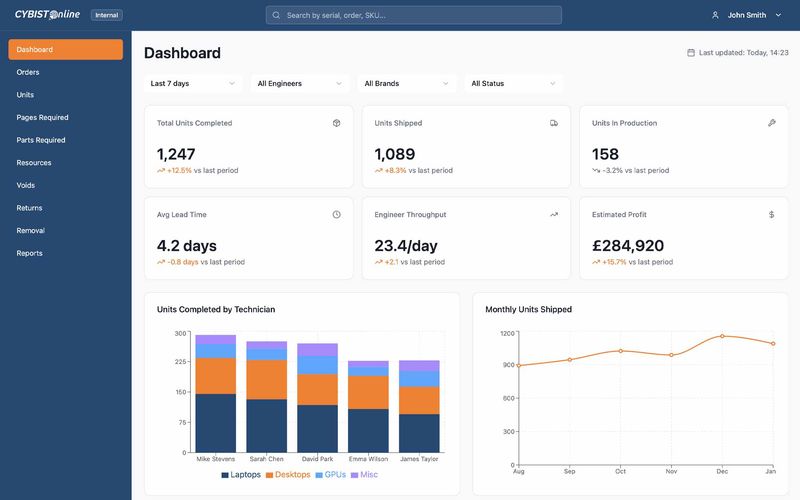Click the up-trend arrow beside +15.7%
Image resolution: width=800 pixels, height=500 pixels.
tap(596, 262)
